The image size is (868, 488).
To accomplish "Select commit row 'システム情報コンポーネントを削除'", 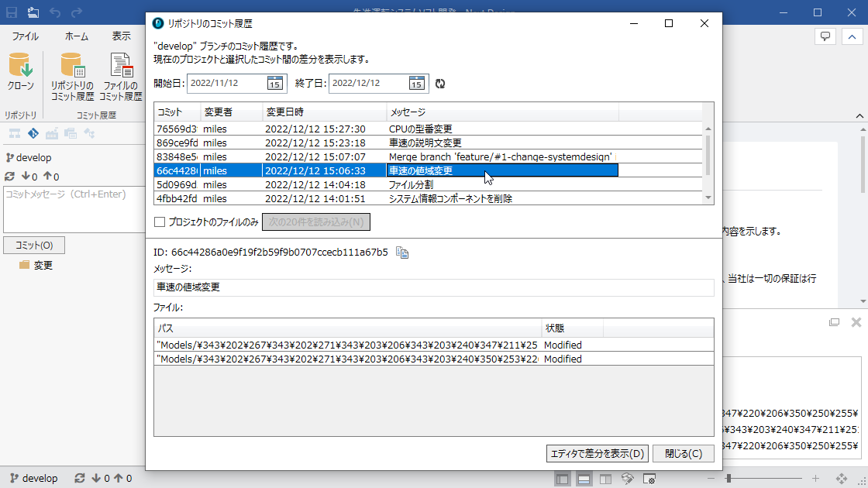I will (428, 198).
